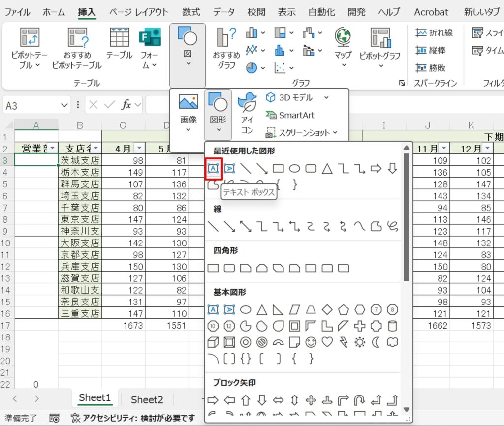Click next sheet navigation arrow

pos(36,398)
